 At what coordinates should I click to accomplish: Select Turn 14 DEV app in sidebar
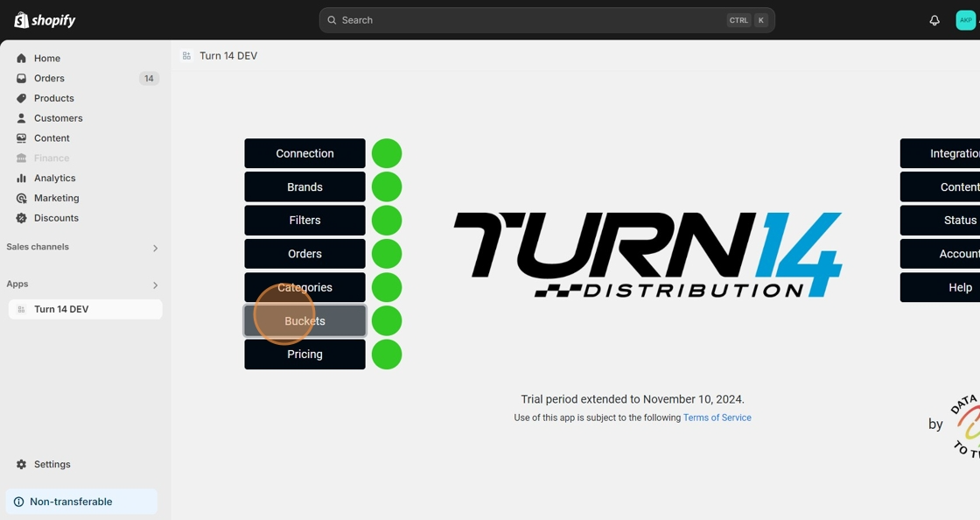86,309
